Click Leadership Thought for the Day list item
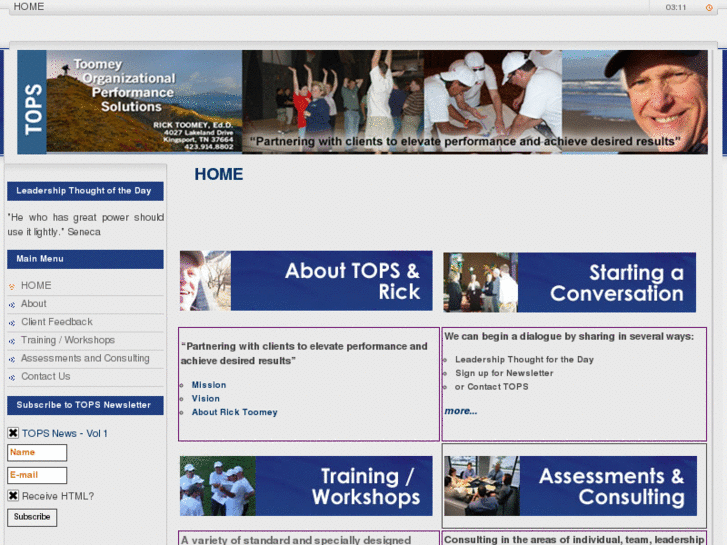727x545 pixels. [524, 359]
